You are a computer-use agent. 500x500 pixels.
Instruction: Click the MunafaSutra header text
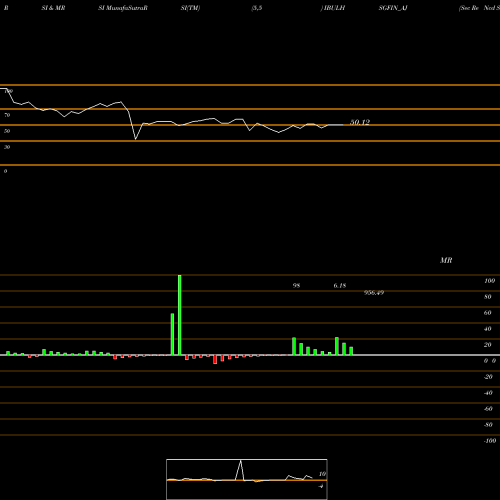point(125,8)
